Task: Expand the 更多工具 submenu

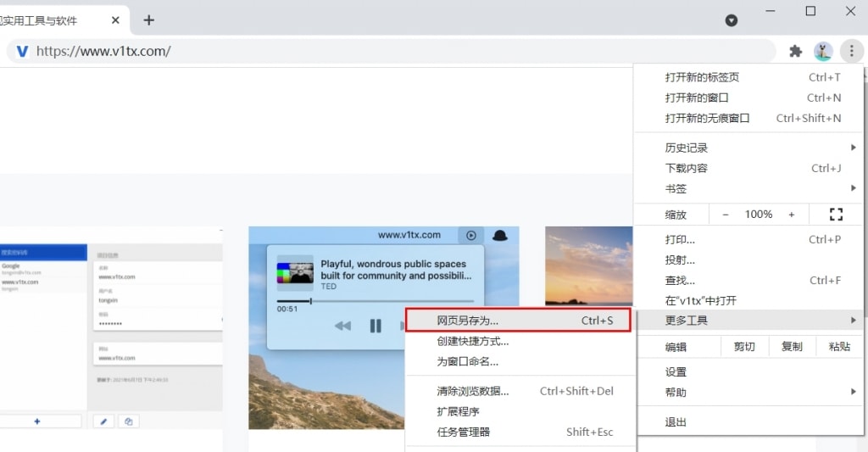Action: (x=748, y=321)
